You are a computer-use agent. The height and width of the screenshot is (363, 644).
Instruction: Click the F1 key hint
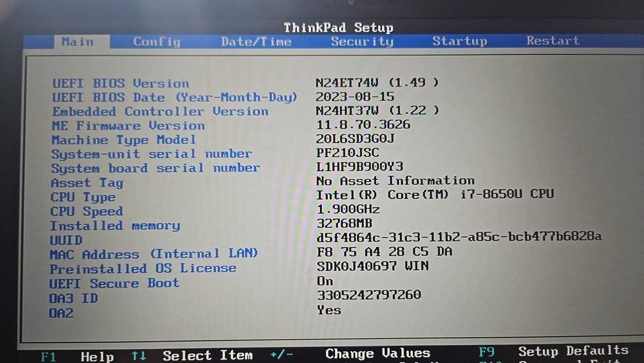(x=48, y=357)
